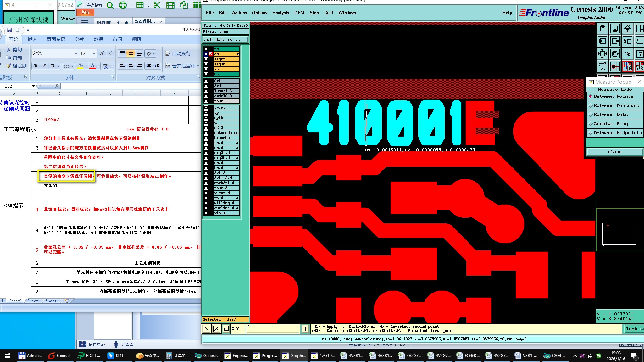The image size is (644, 362).
Task: Select Between Contours measure mode
Action: tap(616, 106)
